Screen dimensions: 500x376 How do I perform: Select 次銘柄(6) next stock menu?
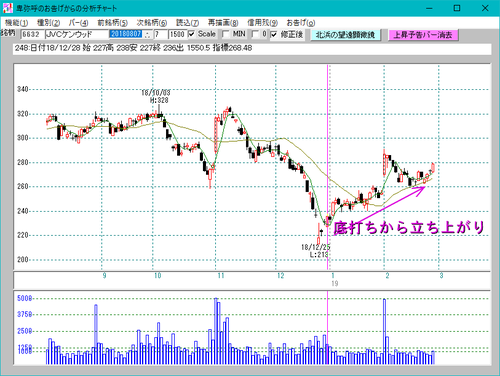point(152,23)
